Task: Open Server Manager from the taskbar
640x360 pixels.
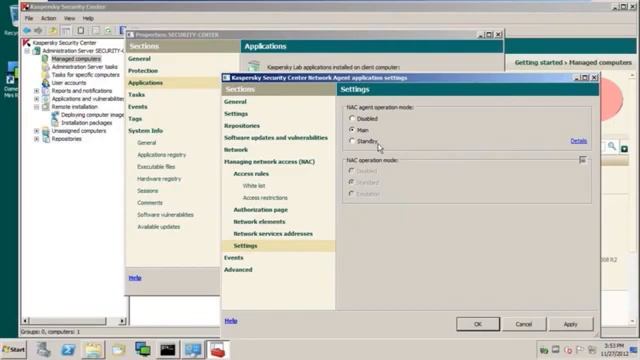Action: pos(43,350)
